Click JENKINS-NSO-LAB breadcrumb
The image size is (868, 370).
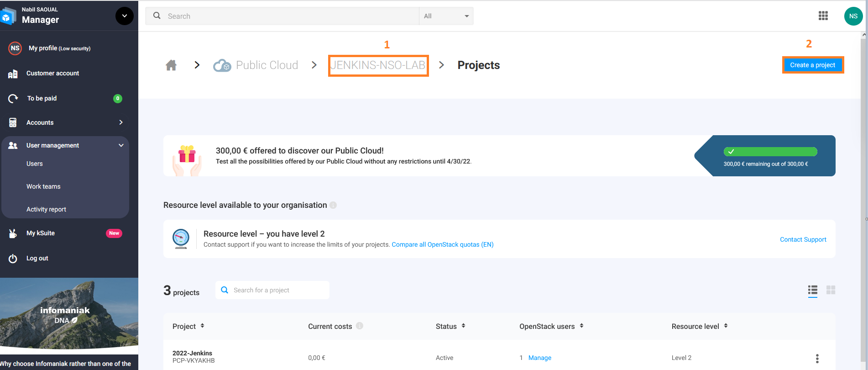(378, 65)
